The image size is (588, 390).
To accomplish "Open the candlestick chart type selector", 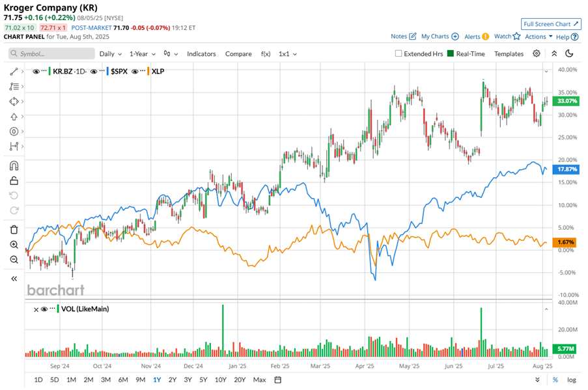I will 171,53.
